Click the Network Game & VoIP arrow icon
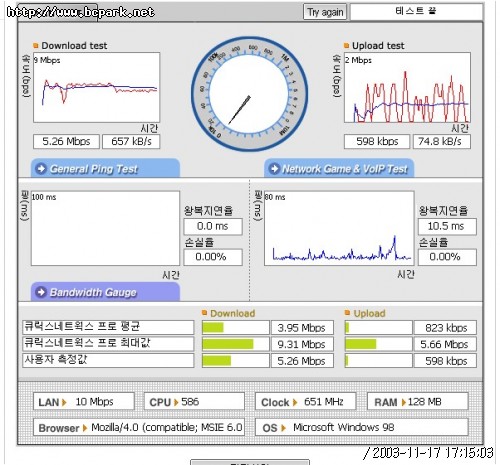 click(274, 169)
